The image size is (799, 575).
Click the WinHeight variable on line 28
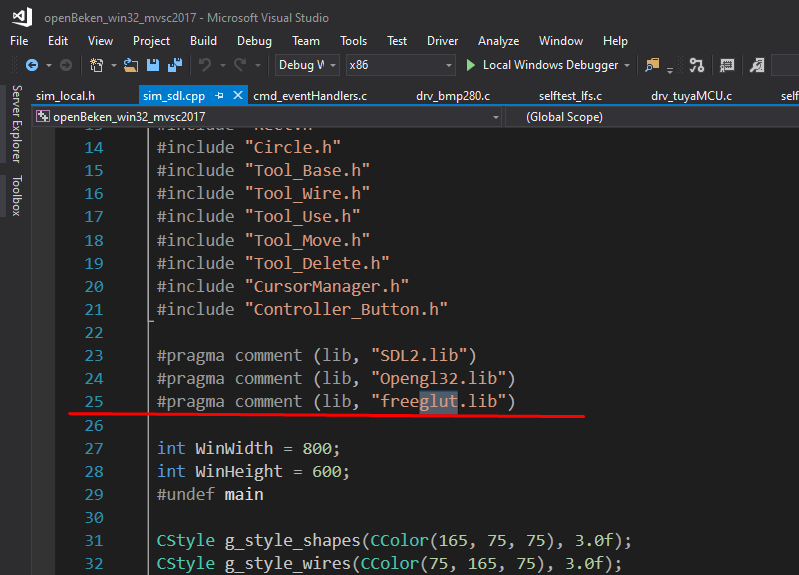tap(239, 472)
